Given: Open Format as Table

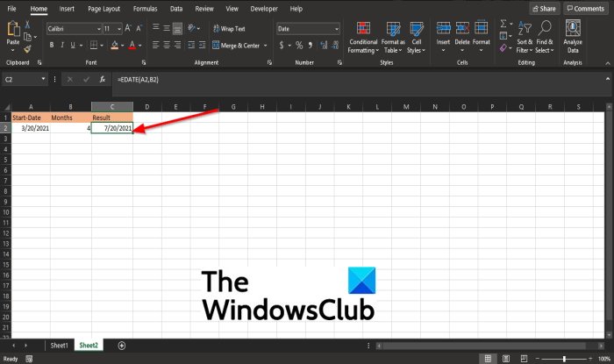Looking at the screenshot, I should click(x=393, y=38).
